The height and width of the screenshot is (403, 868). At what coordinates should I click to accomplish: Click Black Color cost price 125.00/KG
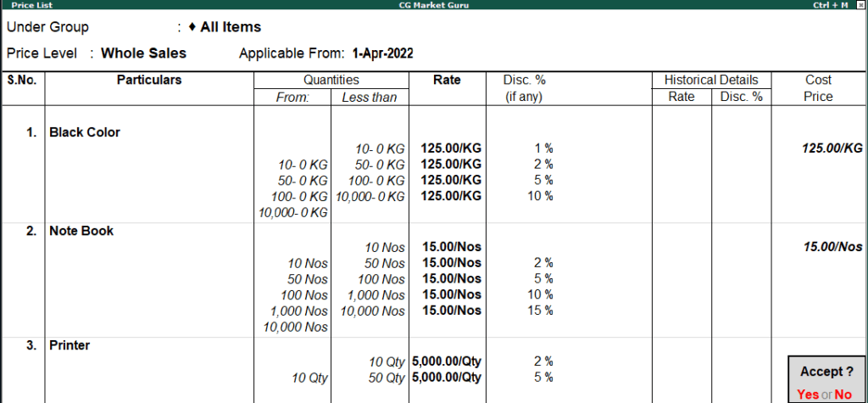coord(832,148)
